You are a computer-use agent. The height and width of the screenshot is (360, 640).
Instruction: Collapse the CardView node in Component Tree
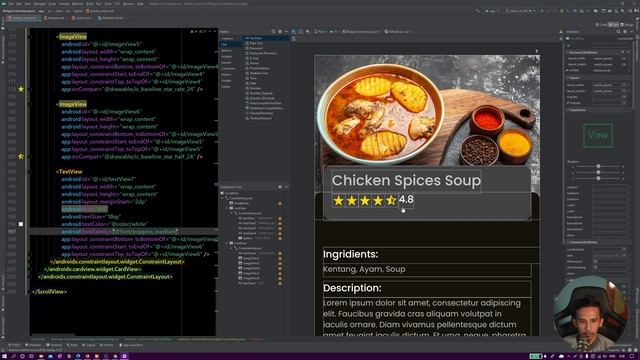point(227,243)
